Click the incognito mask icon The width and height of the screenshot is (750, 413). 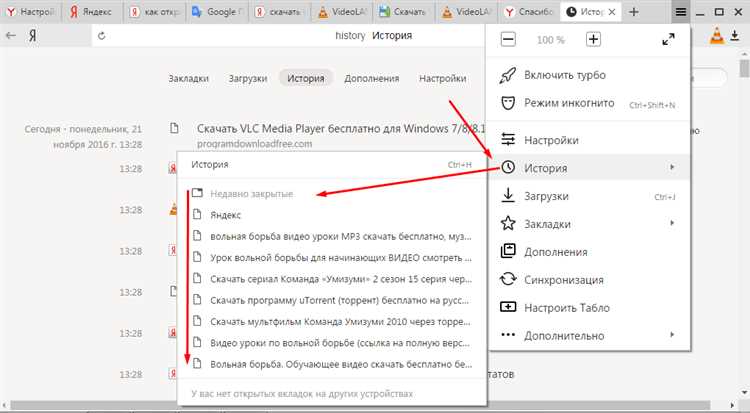pyautogui.click(x=508, y=103)
